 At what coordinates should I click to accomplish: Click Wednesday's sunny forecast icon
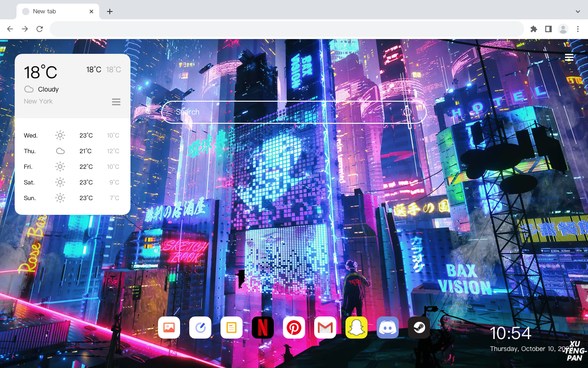click(60, 135)
